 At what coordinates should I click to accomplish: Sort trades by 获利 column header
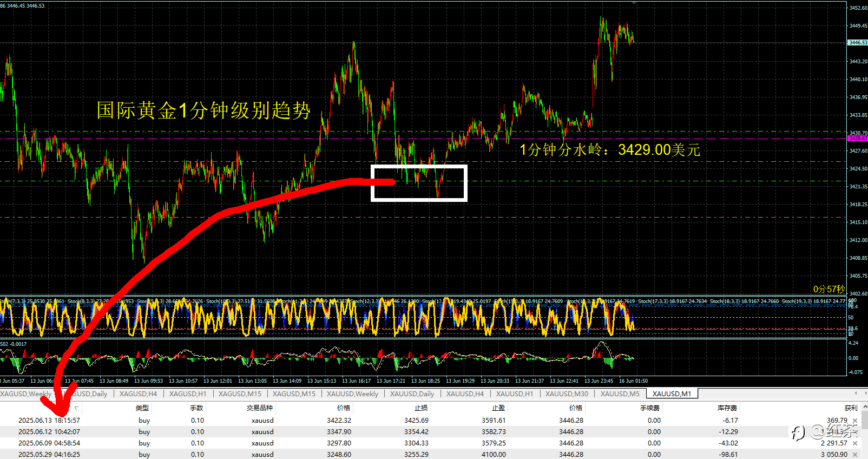(851, 408)
